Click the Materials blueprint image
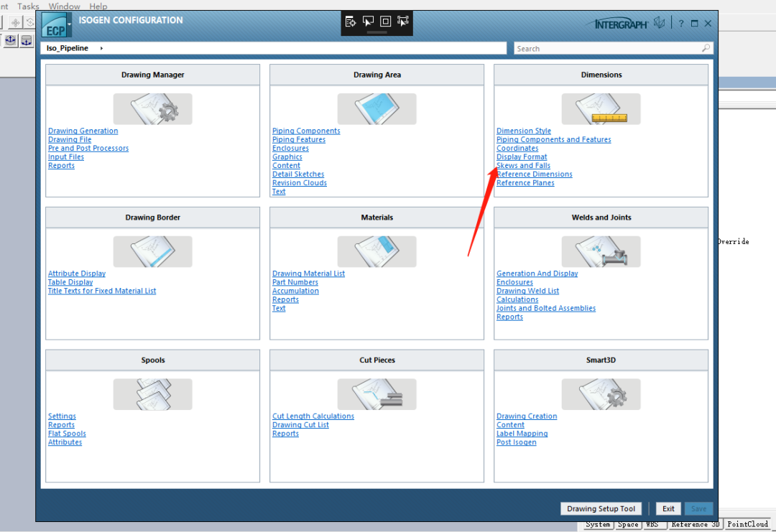776x532 pixels. 377,252
